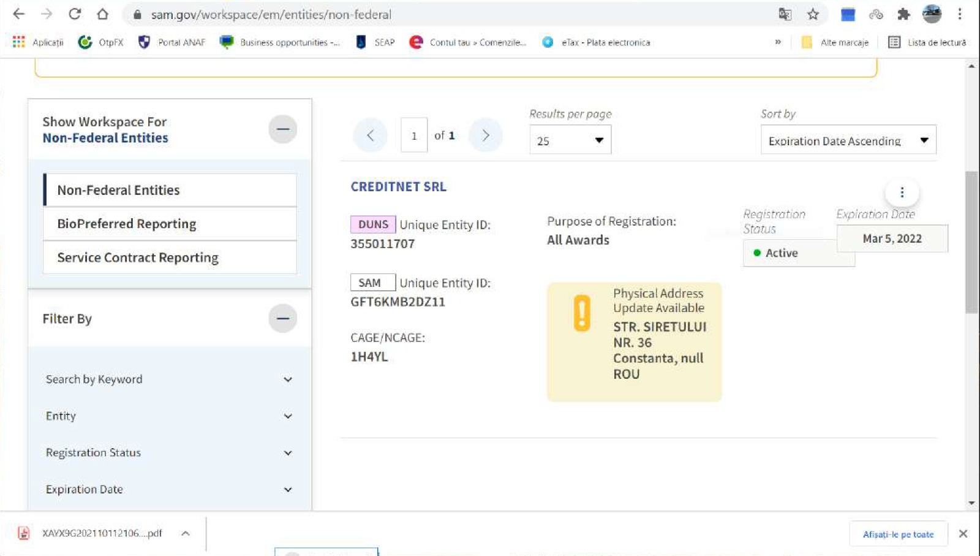Image resolution: width=980 pixels, height=556 pixels.
Task: Bookmark this page with the star icon
Action: pyautogui.click(x=813, y=14)
